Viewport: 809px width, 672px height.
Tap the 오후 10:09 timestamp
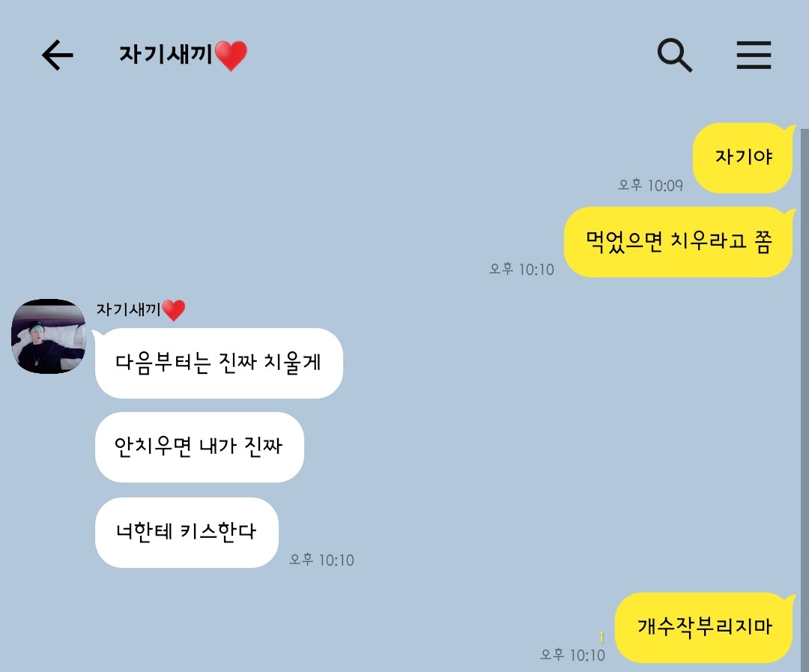651,185
